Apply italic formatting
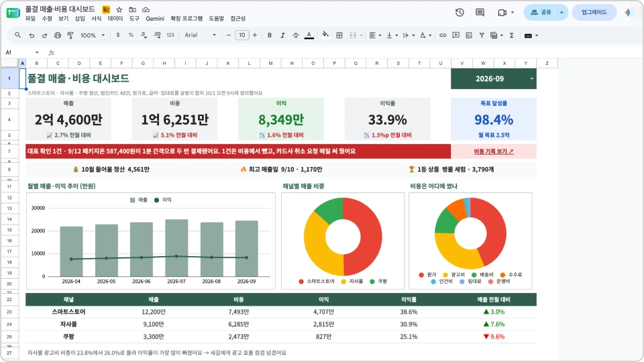This screenshot has width=644, height=362. point(282,36)
